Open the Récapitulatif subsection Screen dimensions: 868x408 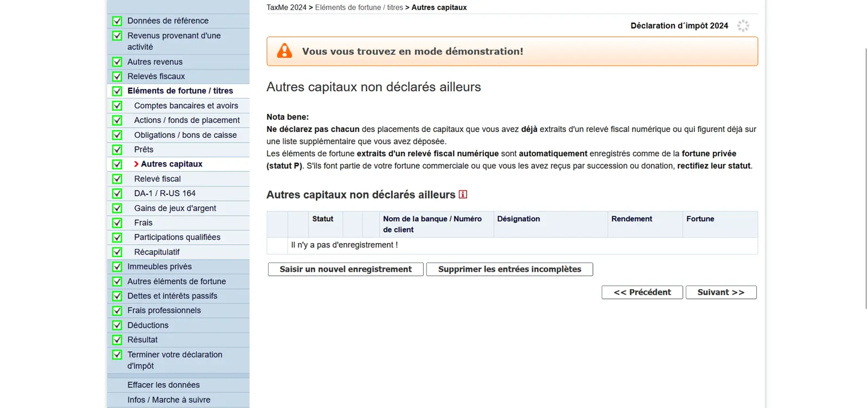pyautogui.click(x=157, y=252)
